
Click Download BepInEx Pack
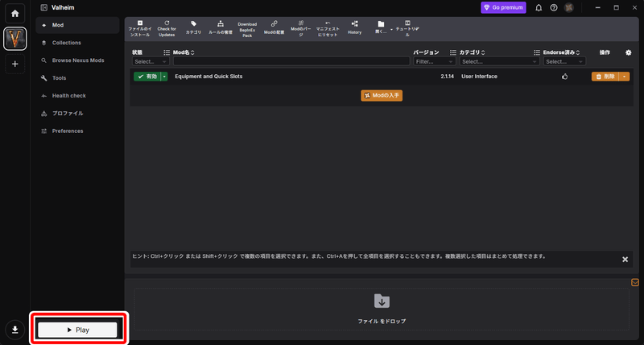(247, 29)
